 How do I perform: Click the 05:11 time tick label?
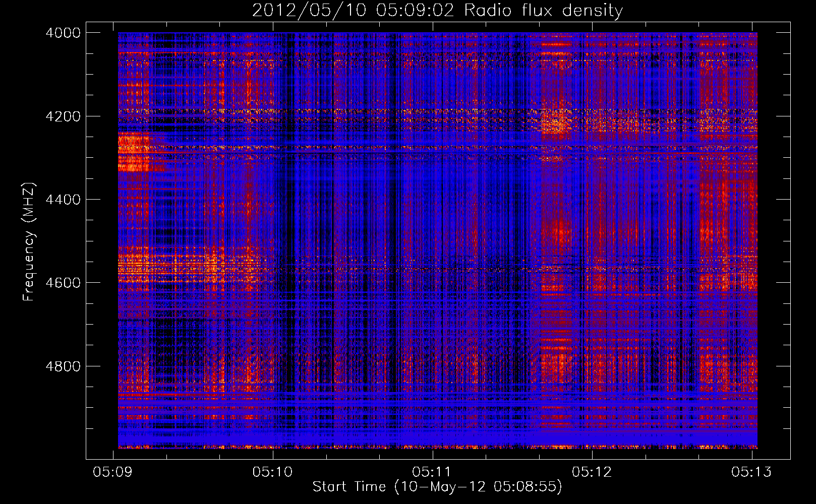(432, 472)
